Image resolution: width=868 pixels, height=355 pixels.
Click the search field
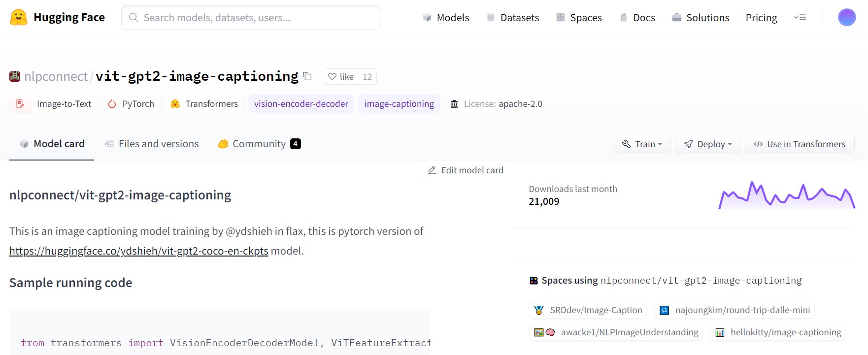pos(251,18)
